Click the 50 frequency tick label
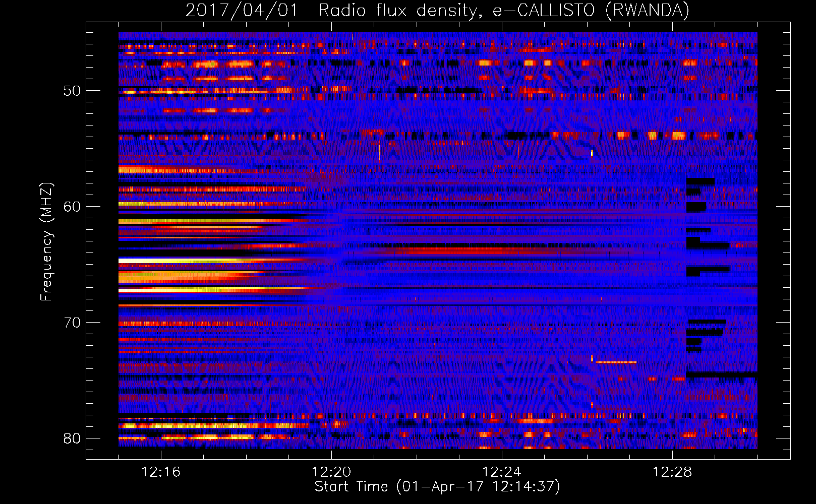The image size is (816, 504). click(x=72, y=91)
